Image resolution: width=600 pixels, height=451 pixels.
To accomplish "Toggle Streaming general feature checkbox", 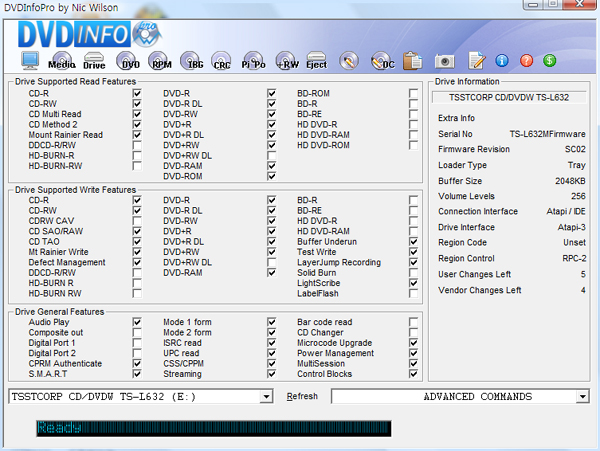I will pos(272,374).
